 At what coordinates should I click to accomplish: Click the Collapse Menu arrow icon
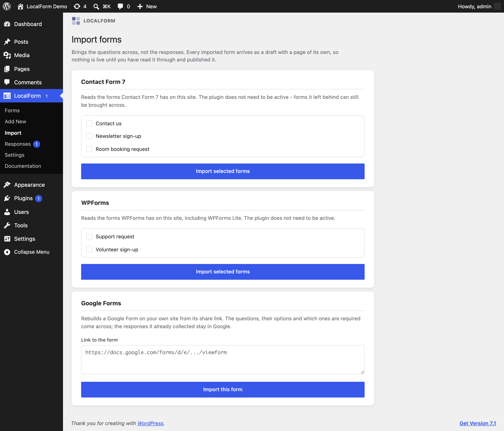click(7, 252)
